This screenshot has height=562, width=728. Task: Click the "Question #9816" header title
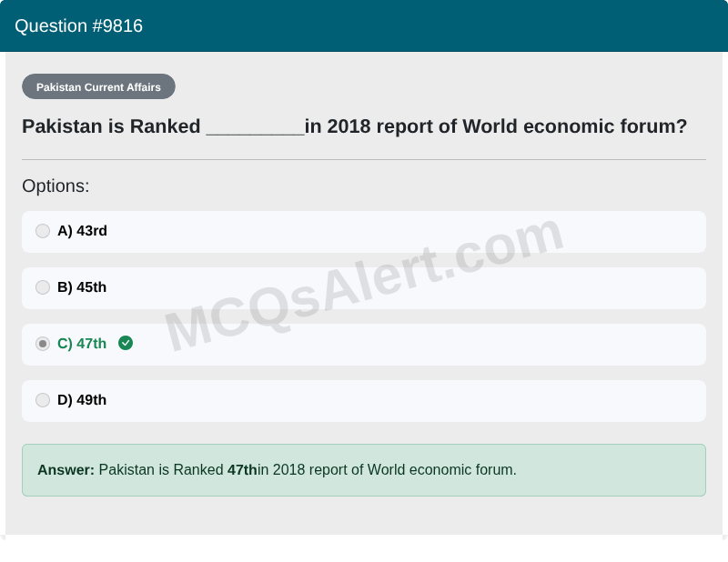click(78, 25)
